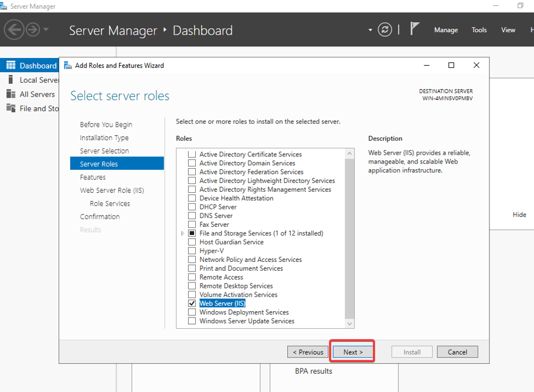534x392 pixels.
Task: Open the Manage menu
Action: 445,30
